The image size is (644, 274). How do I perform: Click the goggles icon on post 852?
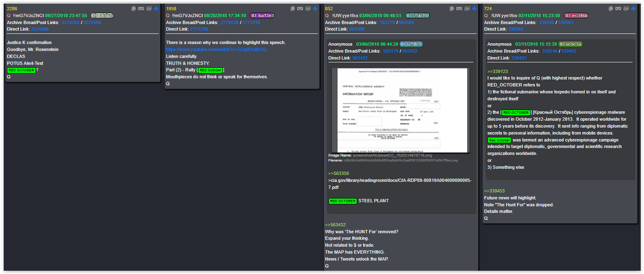(x=459, y=9)
